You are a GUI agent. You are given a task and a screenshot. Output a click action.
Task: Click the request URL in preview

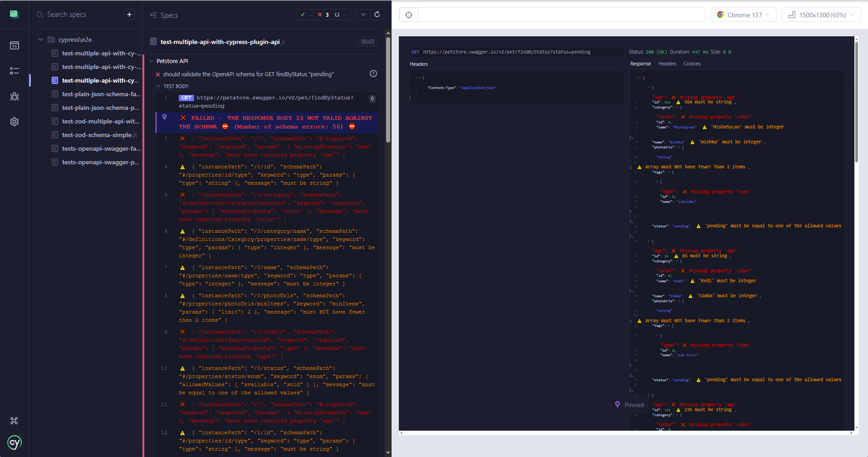click(507, 52)
